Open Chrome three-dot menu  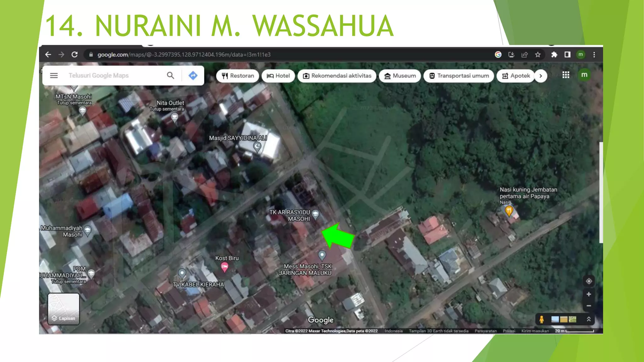(594, 55)
